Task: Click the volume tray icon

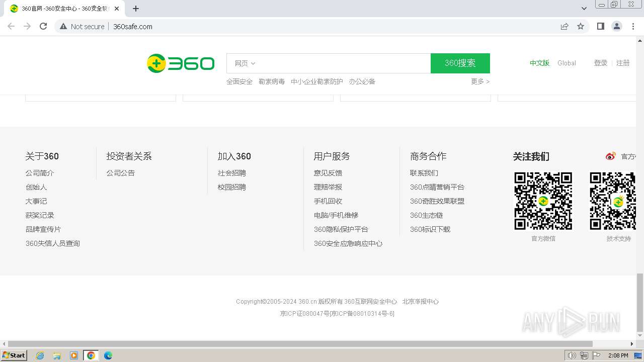Action: [x=572, y=355]
